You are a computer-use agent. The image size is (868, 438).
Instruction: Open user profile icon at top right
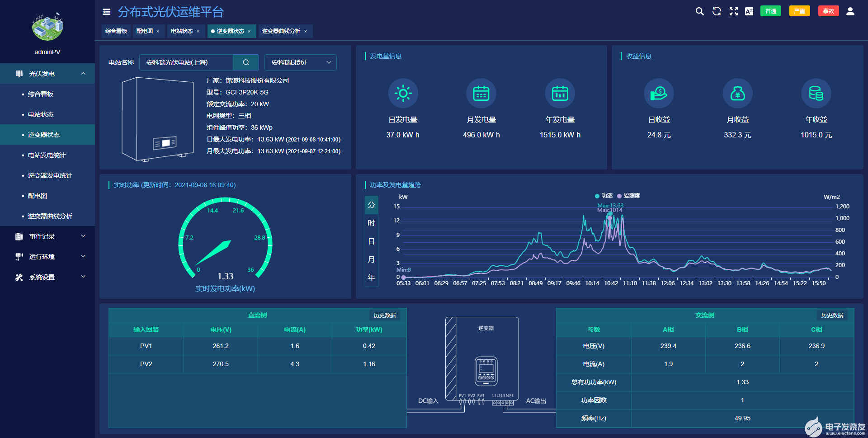(x=850, y=11)
